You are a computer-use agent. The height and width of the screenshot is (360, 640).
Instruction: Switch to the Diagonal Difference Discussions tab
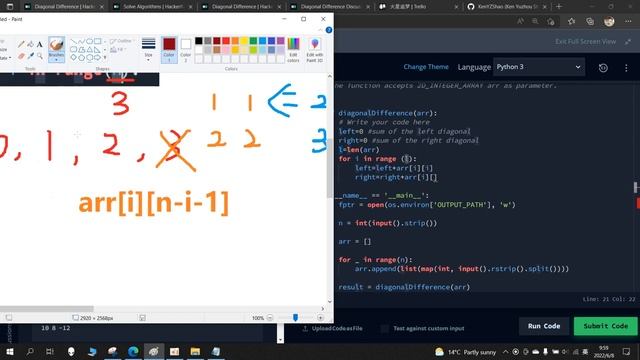tap(331, 7)
